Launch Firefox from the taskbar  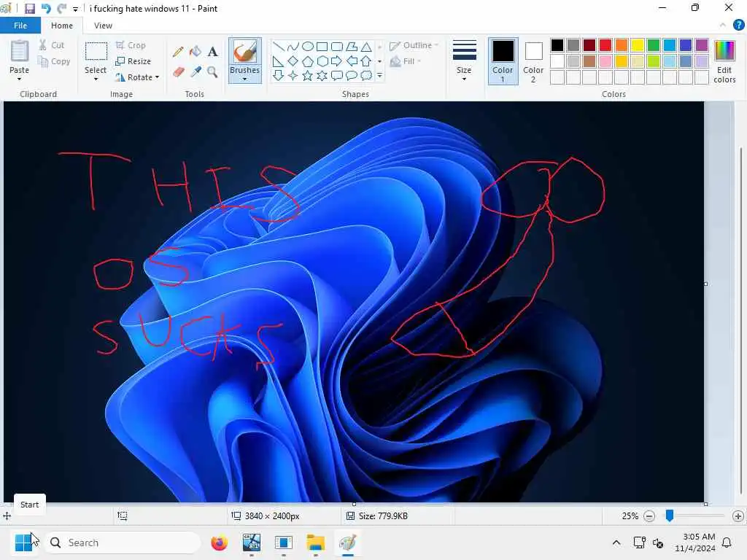(x=219, y=542)
